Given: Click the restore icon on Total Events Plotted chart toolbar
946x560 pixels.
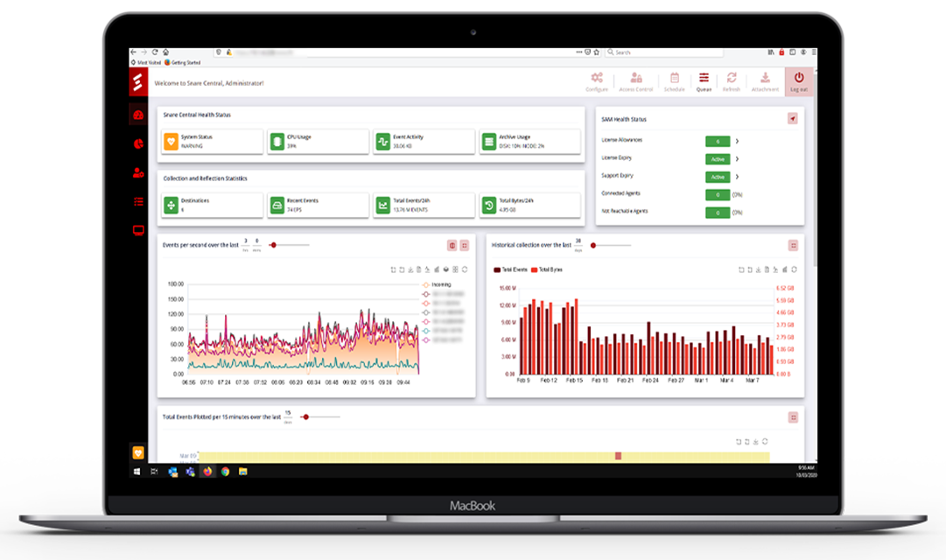Looking at the screenshot, I should (x=764, y=441).
